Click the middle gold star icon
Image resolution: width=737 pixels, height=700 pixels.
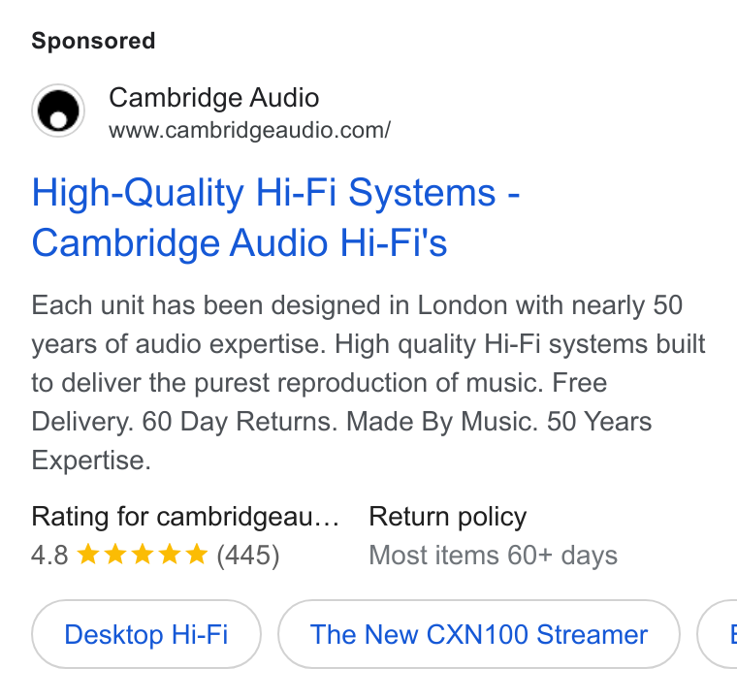142,554
